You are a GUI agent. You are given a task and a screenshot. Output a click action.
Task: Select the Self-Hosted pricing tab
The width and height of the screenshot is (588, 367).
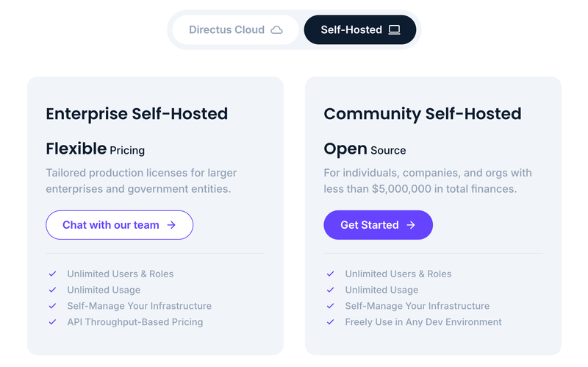coord(360,29)
